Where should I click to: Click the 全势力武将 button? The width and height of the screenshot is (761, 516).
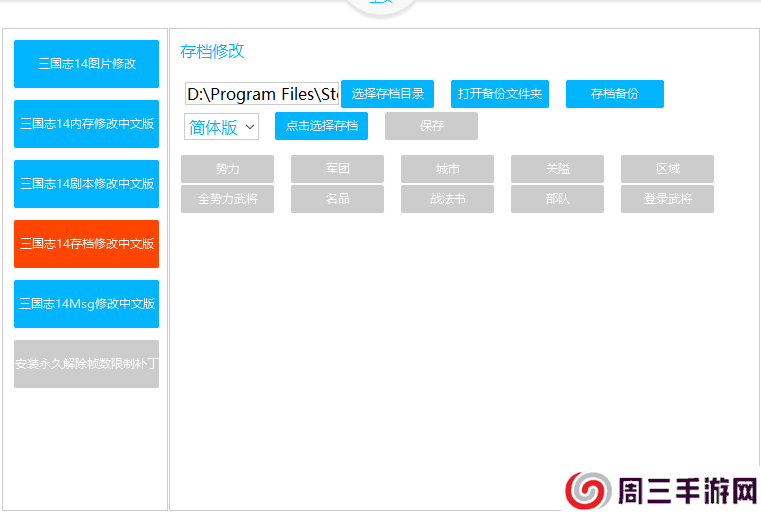point(227,199)
